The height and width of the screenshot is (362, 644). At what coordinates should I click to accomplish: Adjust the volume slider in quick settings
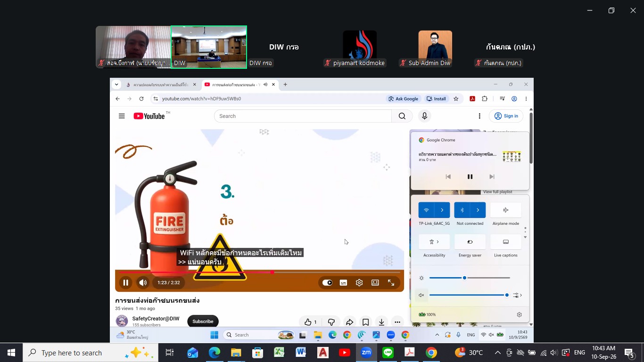point(468,295)
